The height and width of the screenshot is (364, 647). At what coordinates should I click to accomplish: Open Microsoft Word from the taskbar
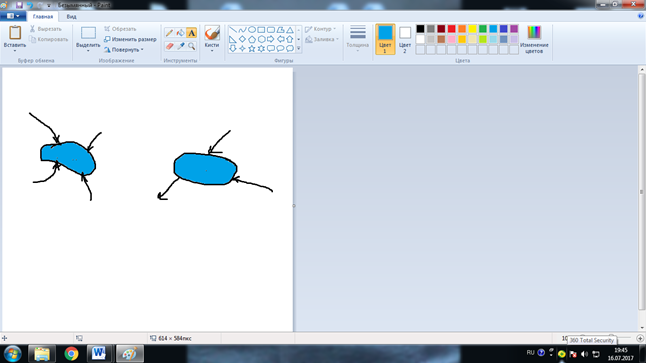98,354
